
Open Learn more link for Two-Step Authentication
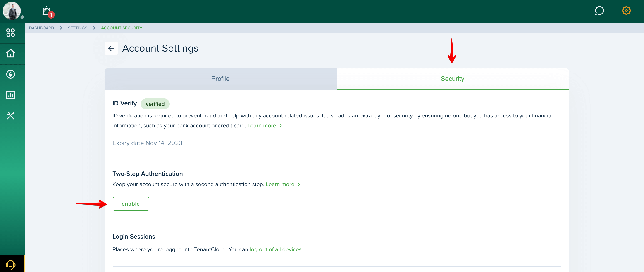tap(283, 184)
